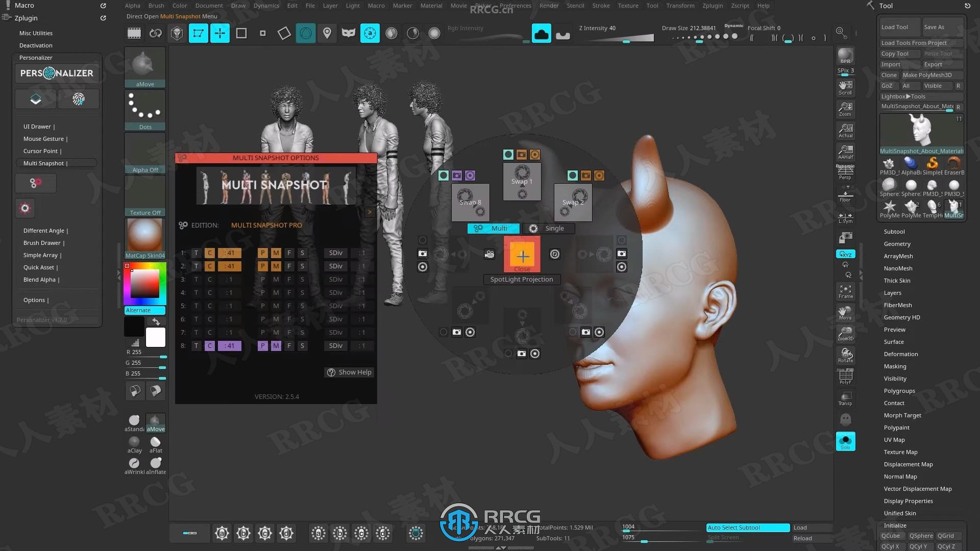Click the aMove brush thumbnail

coord(145,67)
